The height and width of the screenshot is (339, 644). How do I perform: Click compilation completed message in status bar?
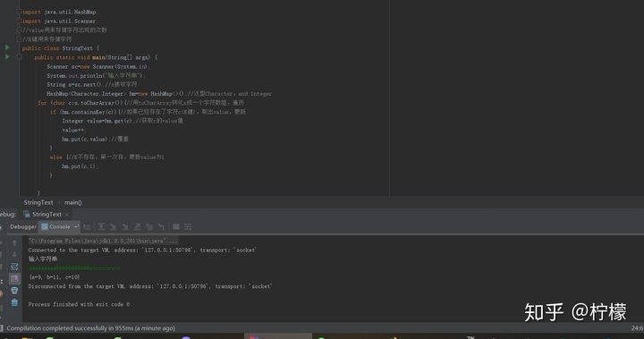(90, 328)
